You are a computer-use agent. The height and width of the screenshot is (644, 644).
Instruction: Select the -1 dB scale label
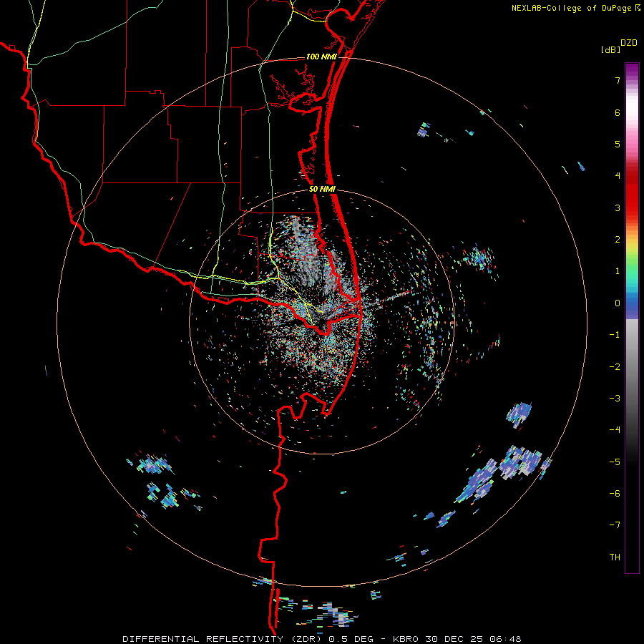click(615, 335)
